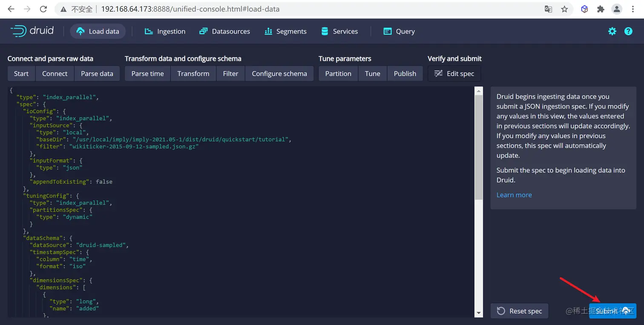Open Chrome three-dot menu
The height and width of the screenshot is (325, 644).
[x=633, y=9]
